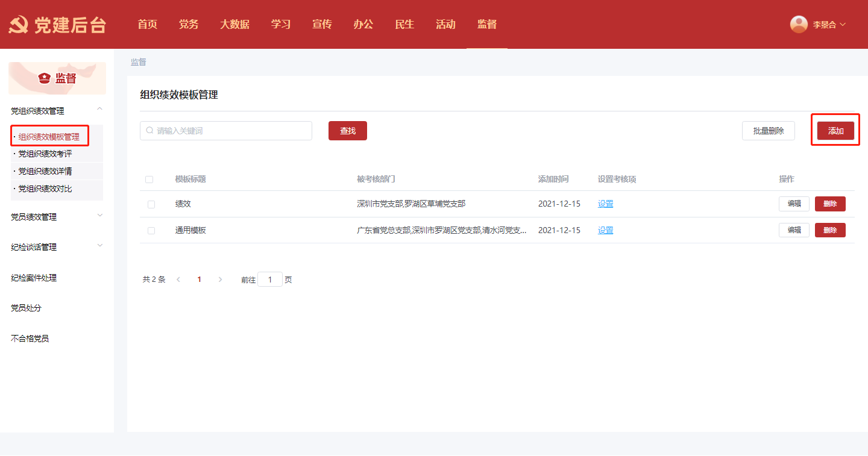Delete the 通用模板 row
Image resolution: width=868 pixels, height=456 pixels.
point(830,230)
